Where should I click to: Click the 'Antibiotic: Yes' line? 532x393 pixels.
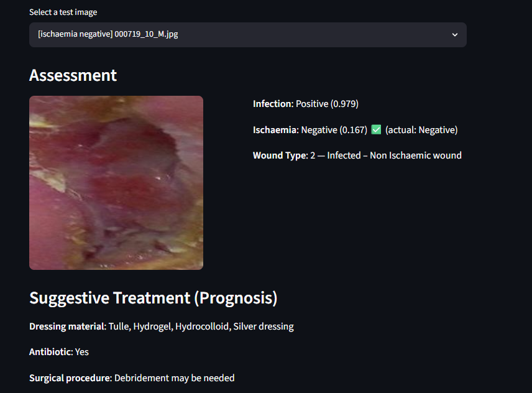(59, 352)
